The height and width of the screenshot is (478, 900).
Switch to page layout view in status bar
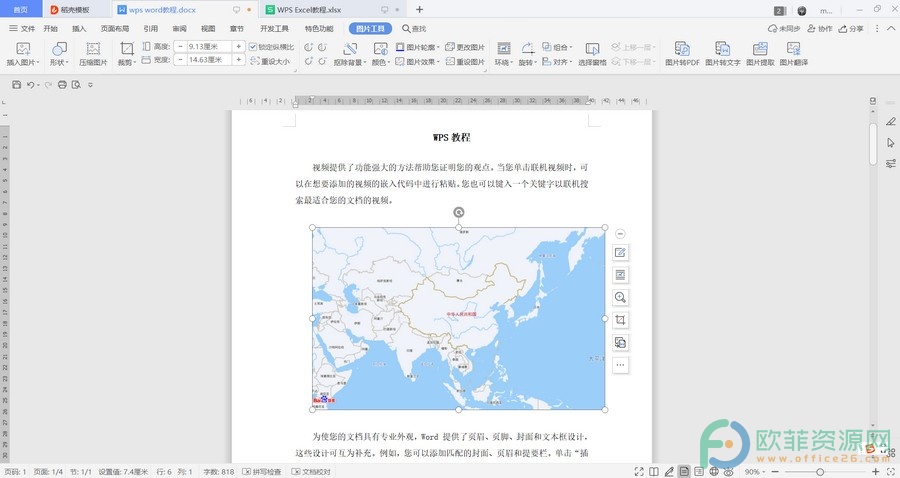[x=684, y=472]
